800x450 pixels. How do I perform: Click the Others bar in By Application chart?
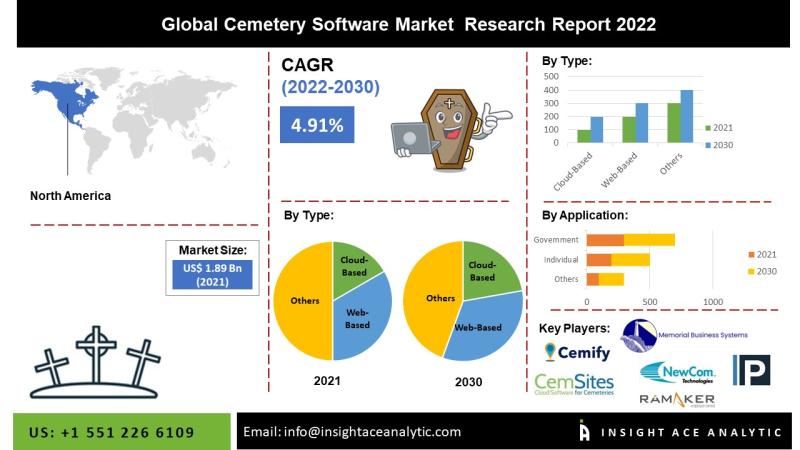coord(605,279)
